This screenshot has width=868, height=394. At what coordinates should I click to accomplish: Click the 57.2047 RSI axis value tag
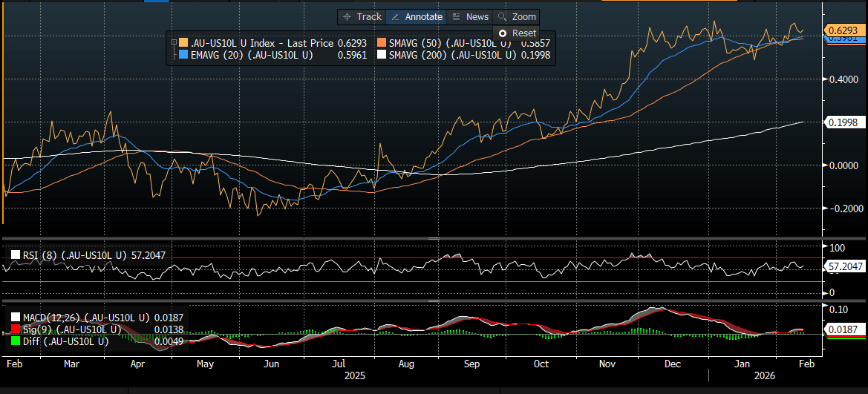pos(845,266)
